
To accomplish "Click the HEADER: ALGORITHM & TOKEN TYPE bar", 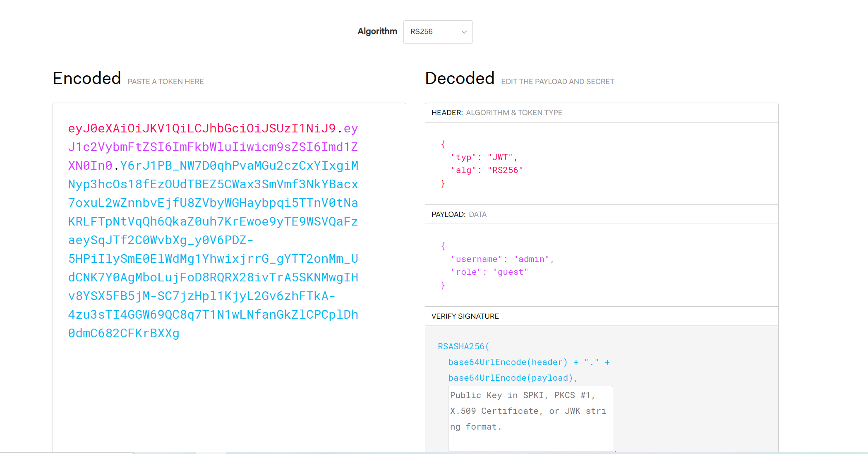I will pyautogui.click(x=496, y=112).
